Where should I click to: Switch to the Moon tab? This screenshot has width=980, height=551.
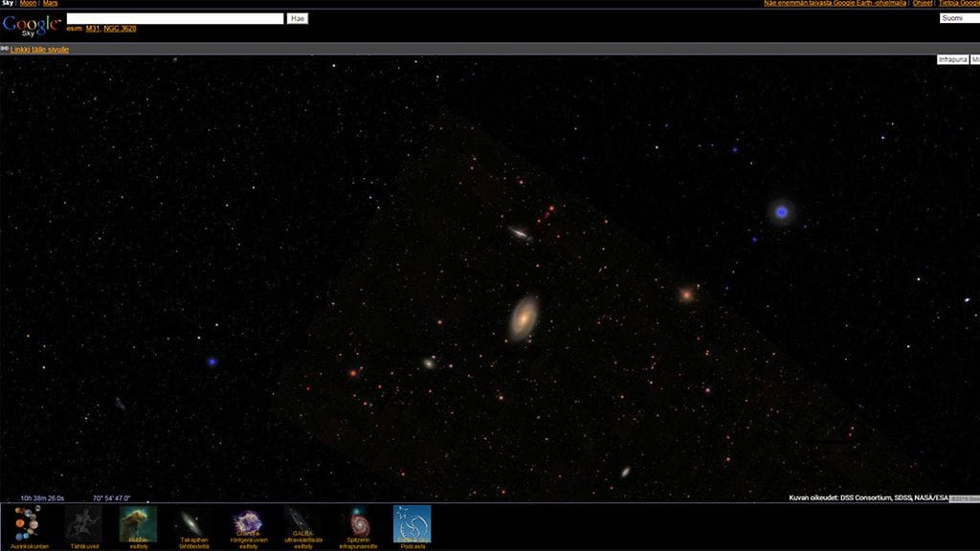click(29, 4)
